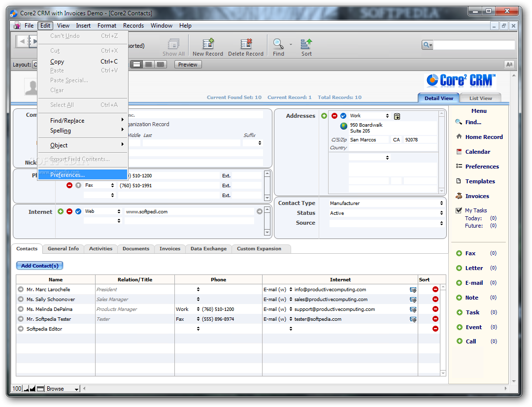The image size is (532, 407).
Task: Click go-to arrow for Ms. Sally Schoonover
Action: (21, 299)
